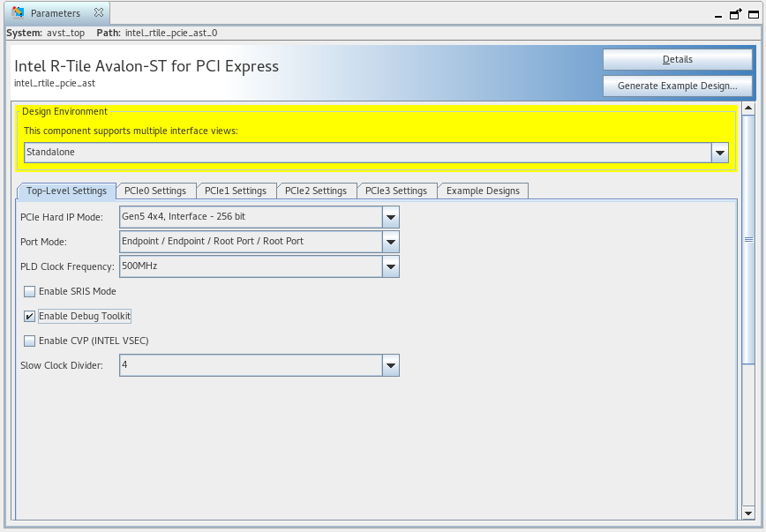Close the Parameters tab

(x=99, y=12)
